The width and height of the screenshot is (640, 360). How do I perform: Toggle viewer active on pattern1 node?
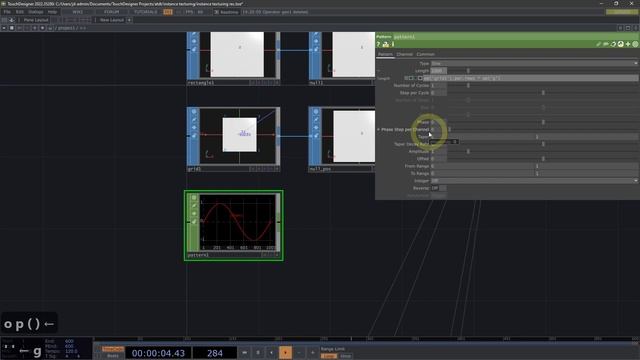[x=194, y=198]
